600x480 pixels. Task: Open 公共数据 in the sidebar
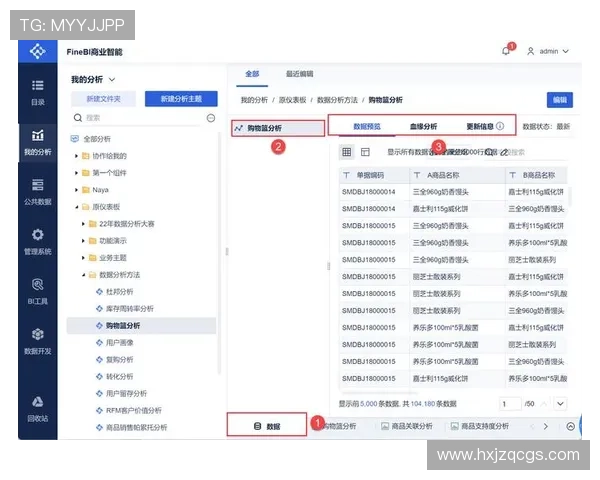coord(38,192)
